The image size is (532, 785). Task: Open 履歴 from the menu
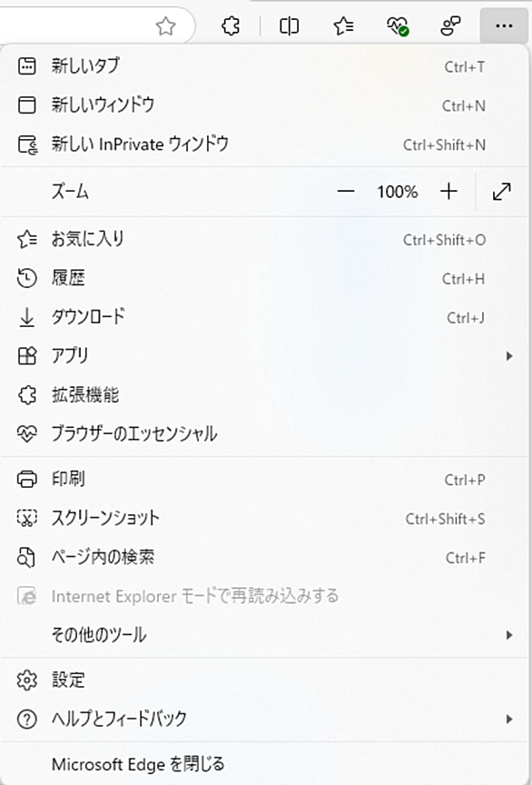(x=265, y=278)
